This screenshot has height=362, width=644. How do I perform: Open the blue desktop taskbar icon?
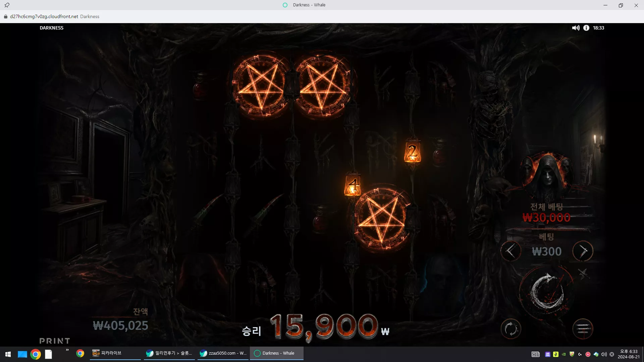pyautogui.click(x=22, y=354)
